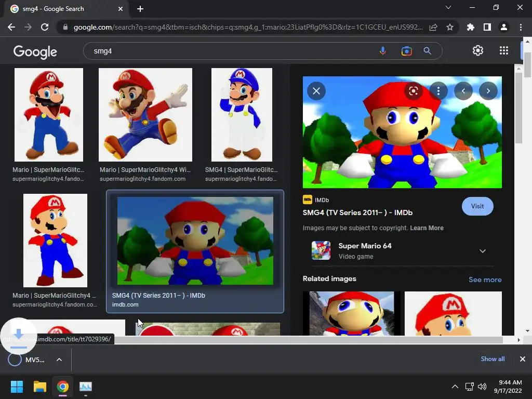Click the volume tray icon

[x=482, y=387]
